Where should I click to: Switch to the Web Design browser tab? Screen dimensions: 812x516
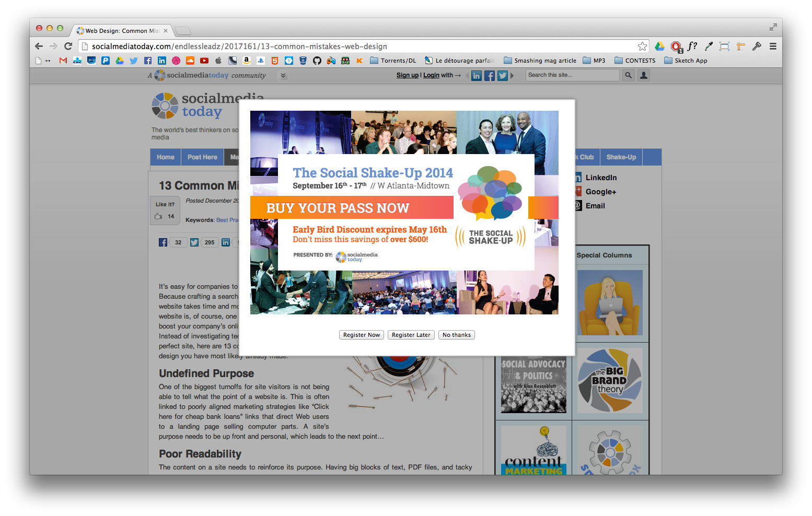123,31
